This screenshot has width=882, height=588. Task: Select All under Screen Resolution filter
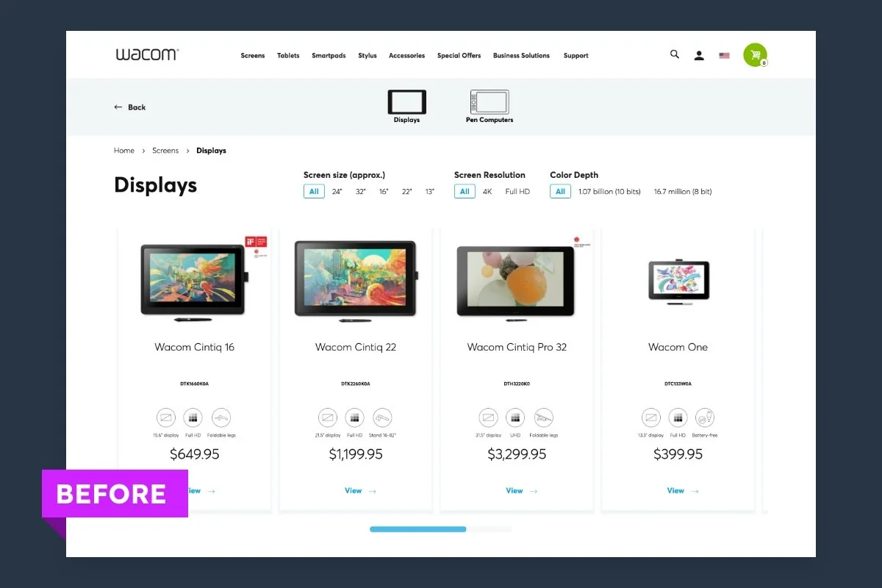(465, 191)
